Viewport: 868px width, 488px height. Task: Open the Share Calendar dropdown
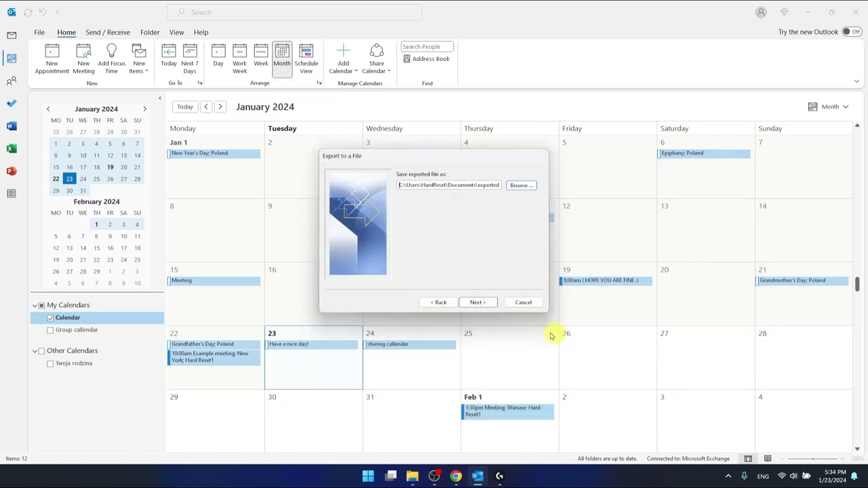tap(376, 59)
